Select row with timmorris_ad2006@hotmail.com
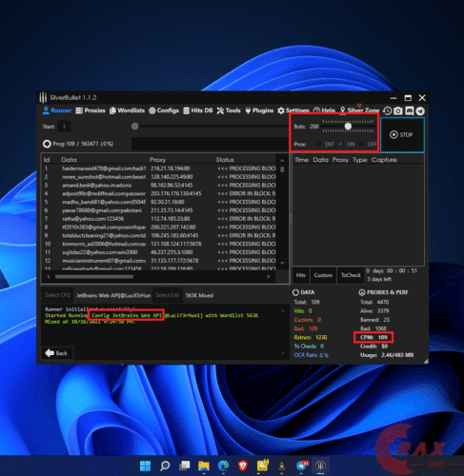464x476 pixels. pos(159,244)
